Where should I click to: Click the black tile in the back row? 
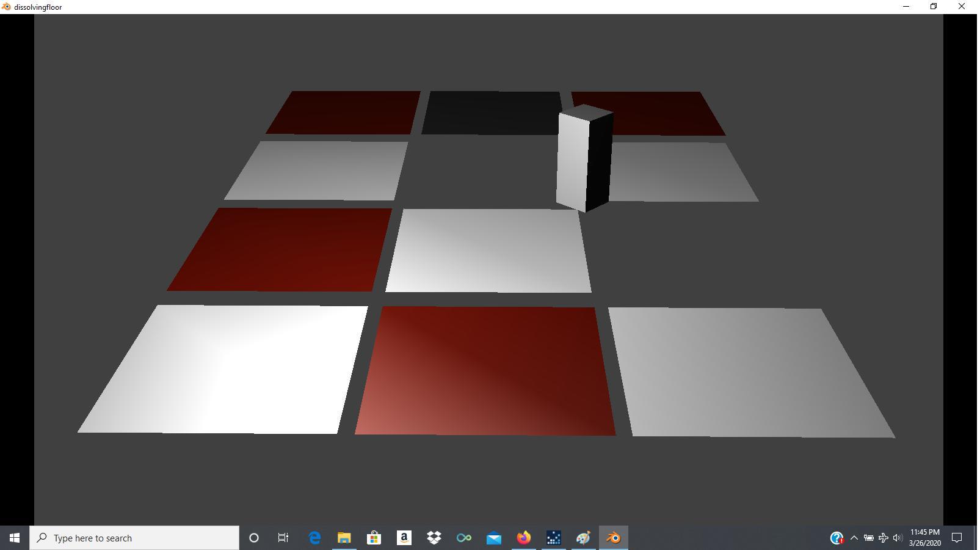[x=490, y=113]
